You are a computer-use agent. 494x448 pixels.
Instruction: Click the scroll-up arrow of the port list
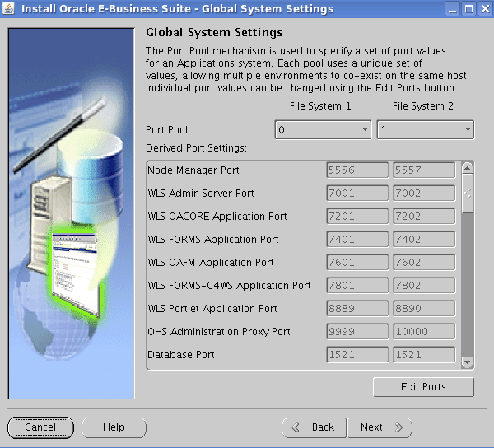(467, 168)
